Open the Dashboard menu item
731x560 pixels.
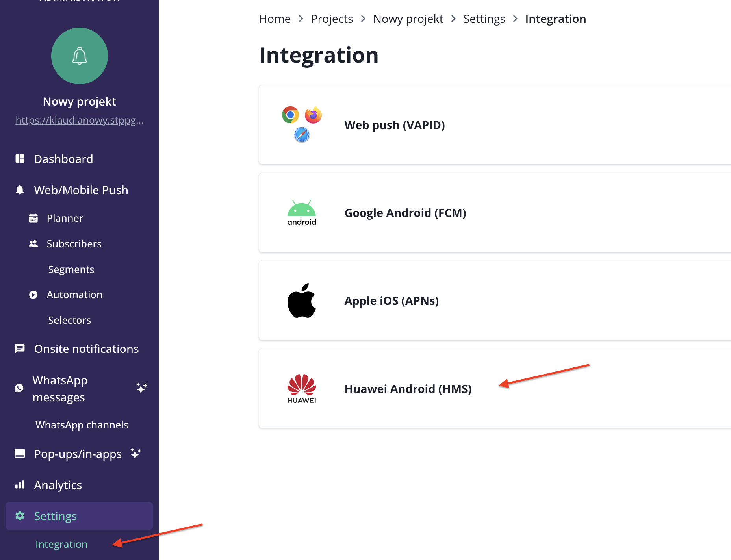coord(63,159)
